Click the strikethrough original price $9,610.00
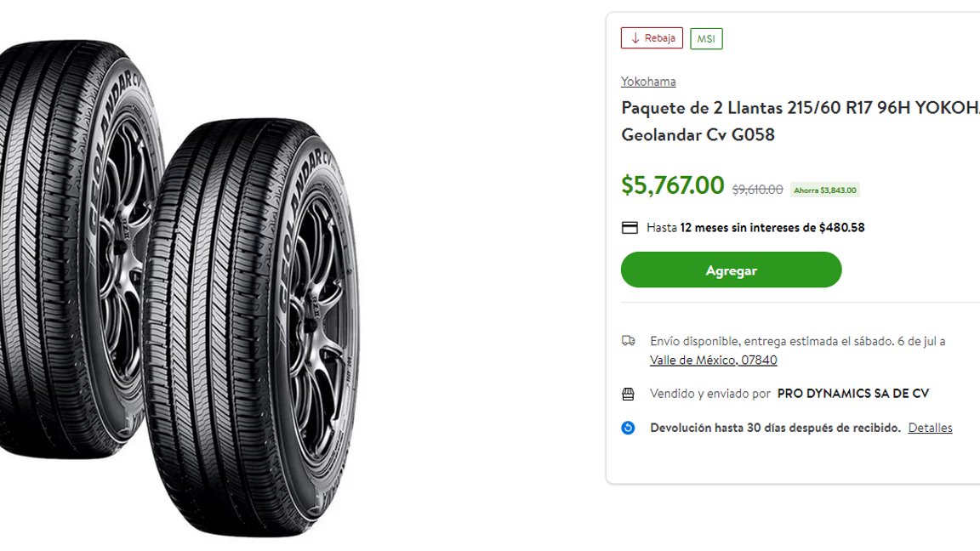 pos(755,189)
